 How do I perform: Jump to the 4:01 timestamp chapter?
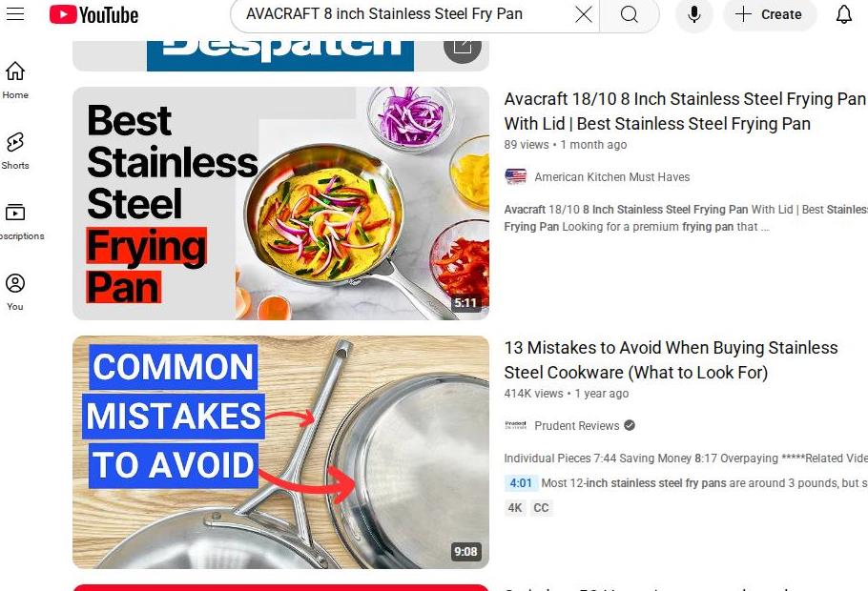click(521, 483)
